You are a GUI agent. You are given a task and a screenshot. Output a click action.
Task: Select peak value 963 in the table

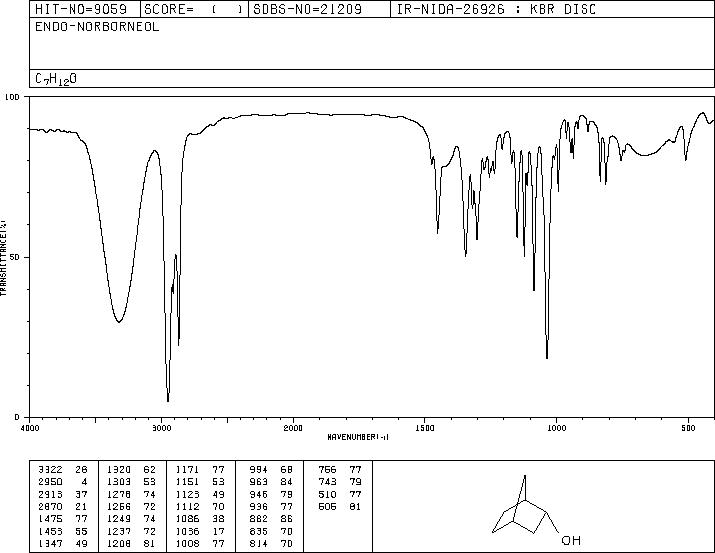(259, 482)
